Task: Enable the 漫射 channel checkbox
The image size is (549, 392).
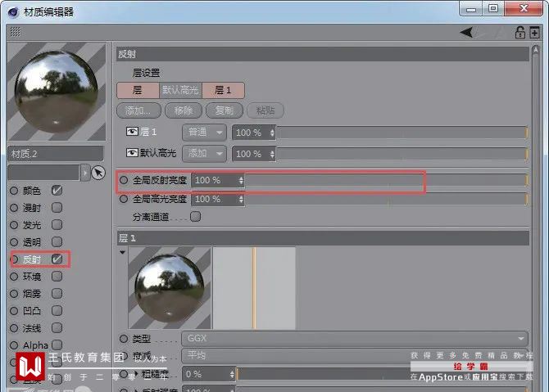Action: click(57, 207)
